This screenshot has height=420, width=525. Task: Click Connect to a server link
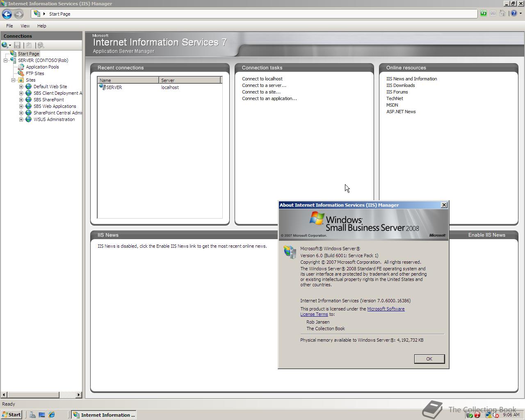point(264,85)
